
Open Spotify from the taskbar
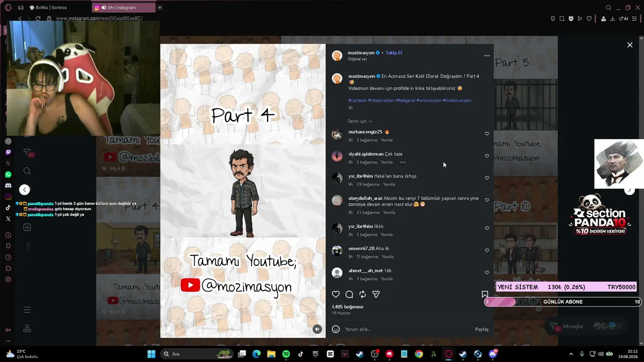click(x=286, y=354)
